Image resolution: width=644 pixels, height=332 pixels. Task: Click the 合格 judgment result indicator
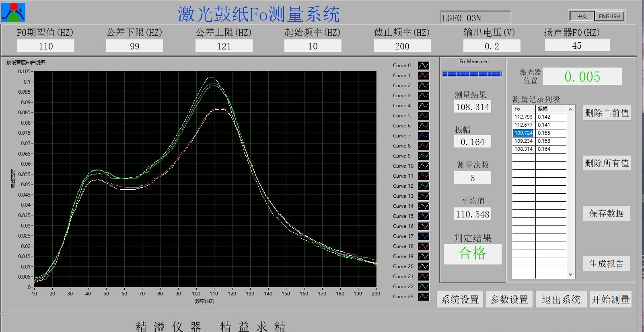473,254
